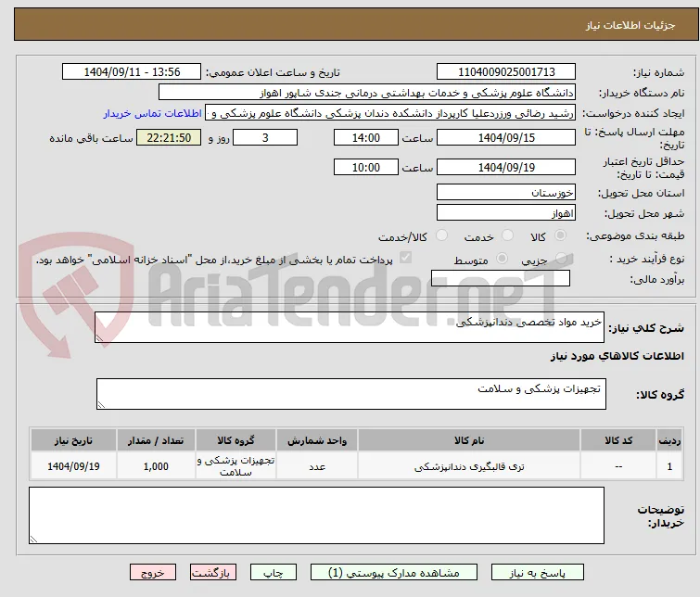Image resolution: width=700 pixels, height=597 pixels.
Task: Click the need date cell 1404/09/19 in table
Action: (x=73, y=466)
